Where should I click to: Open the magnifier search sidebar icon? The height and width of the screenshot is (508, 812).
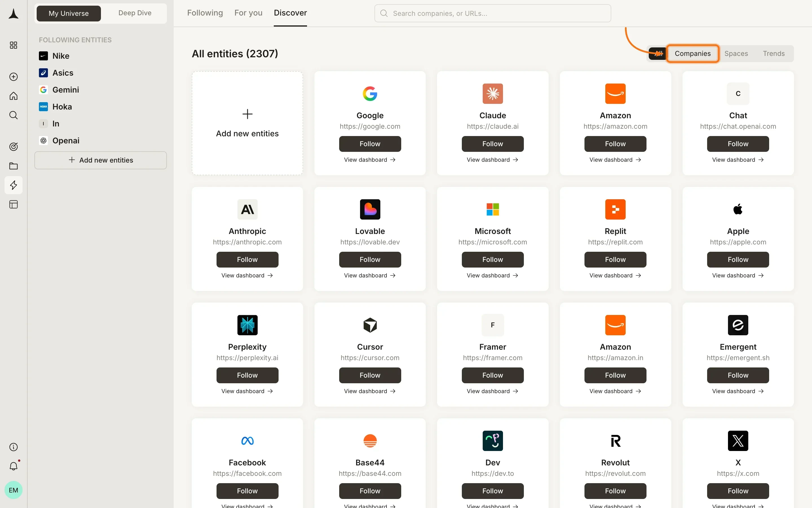14,115
